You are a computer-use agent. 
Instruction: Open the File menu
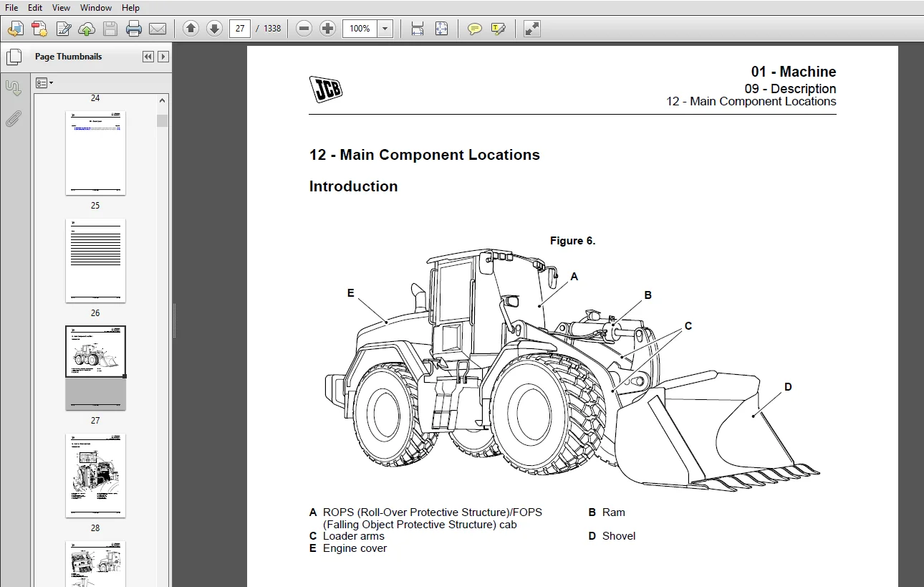[x=11, y=7]
